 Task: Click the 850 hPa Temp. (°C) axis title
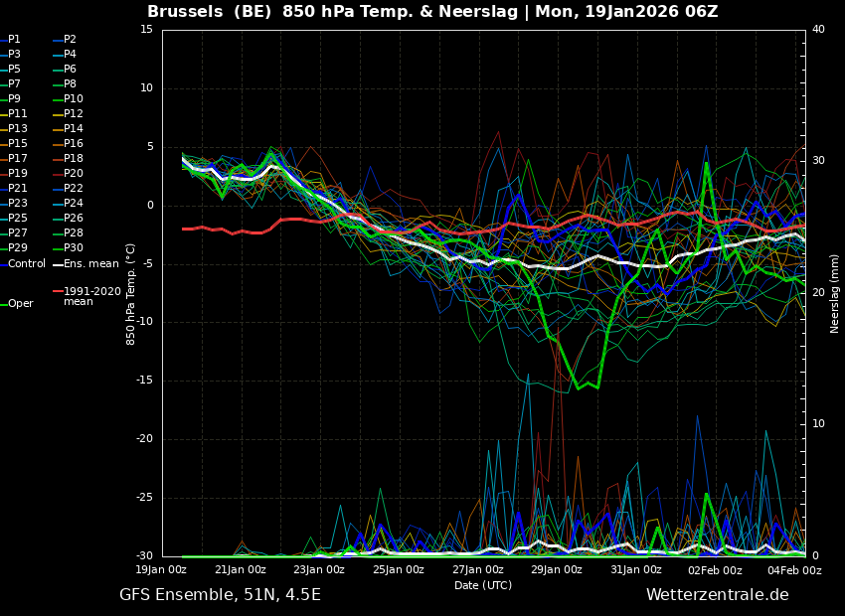pos(131,293)
